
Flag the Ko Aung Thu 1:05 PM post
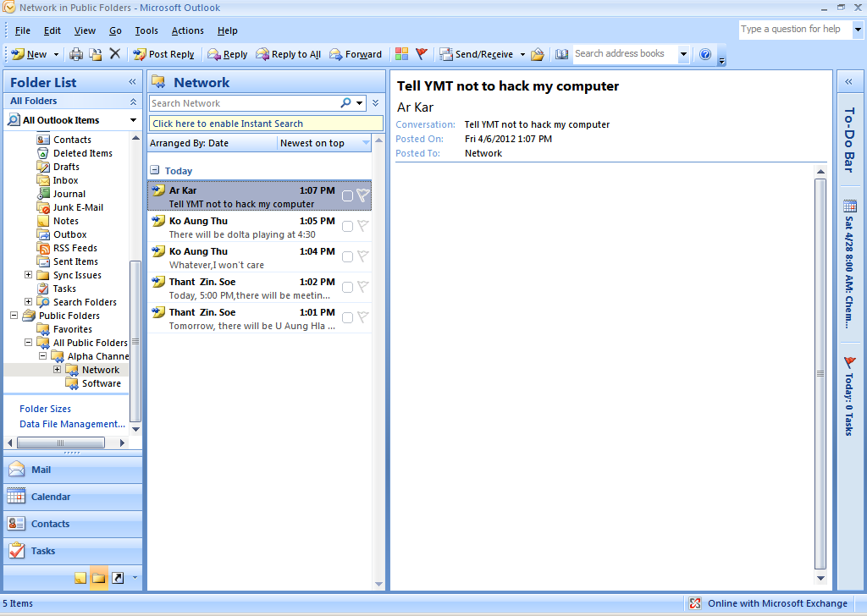coord(362,226)
